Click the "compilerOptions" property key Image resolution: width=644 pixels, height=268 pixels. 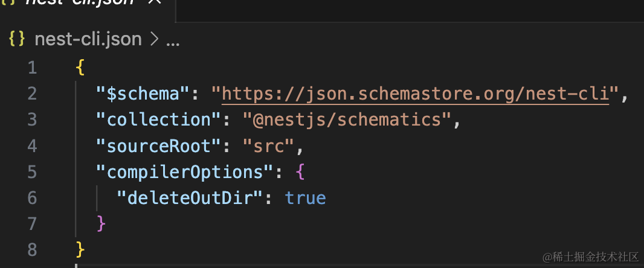coord(184,172)
